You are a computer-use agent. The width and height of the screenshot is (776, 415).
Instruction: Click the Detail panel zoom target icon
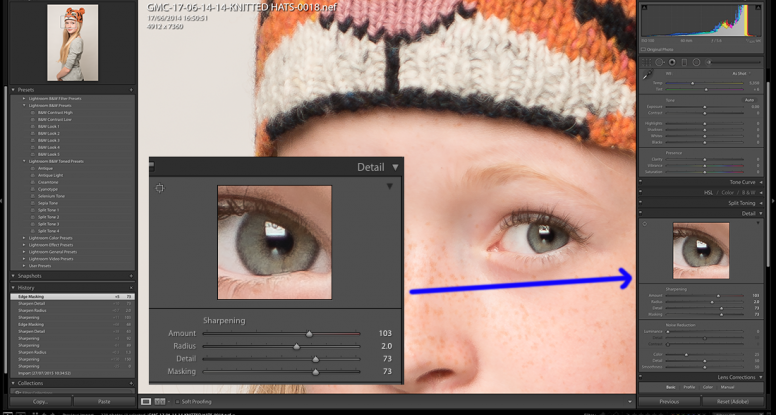coord(644,224)
